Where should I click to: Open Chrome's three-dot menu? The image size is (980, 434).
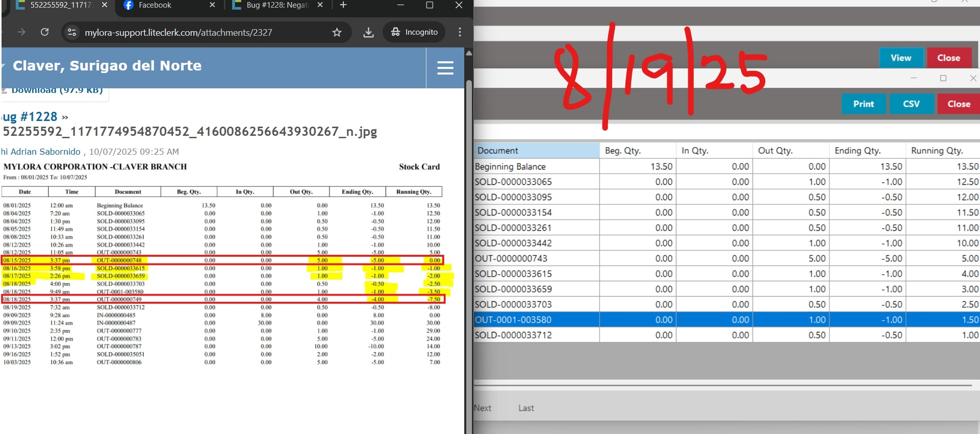tap(460, 32)
